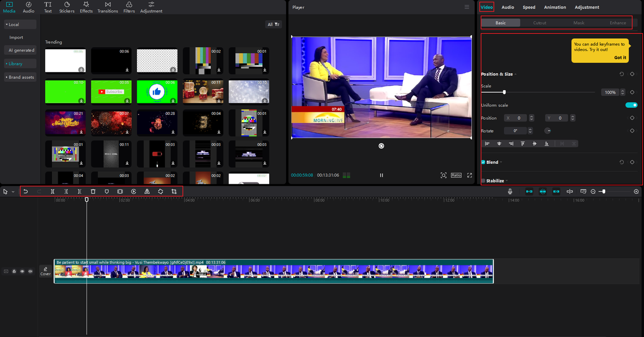Split the clip at the playhead

(x=53, y=191)
